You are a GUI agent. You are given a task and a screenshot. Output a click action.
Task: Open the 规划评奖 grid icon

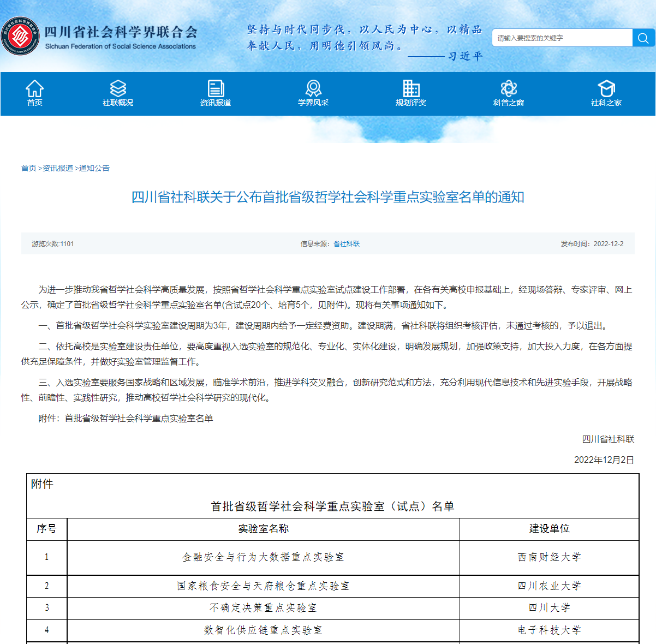tap(411, 88)
